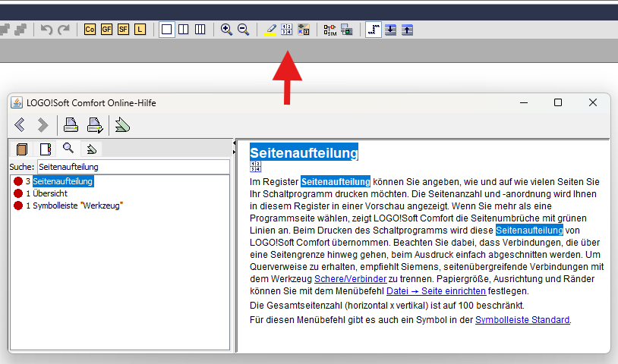618x364 pixels.
Task: Click the Undo arrow in toolbar
Action: tap(46, 30)
